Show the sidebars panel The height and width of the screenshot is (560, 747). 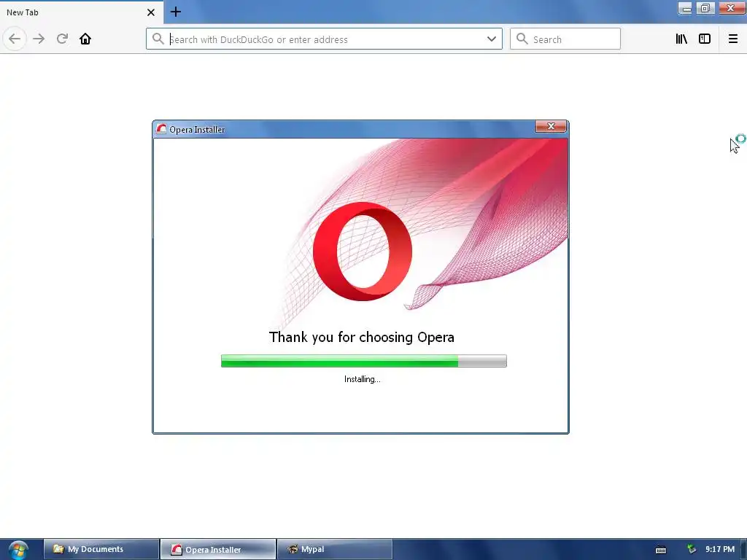(x=705, y=39)
